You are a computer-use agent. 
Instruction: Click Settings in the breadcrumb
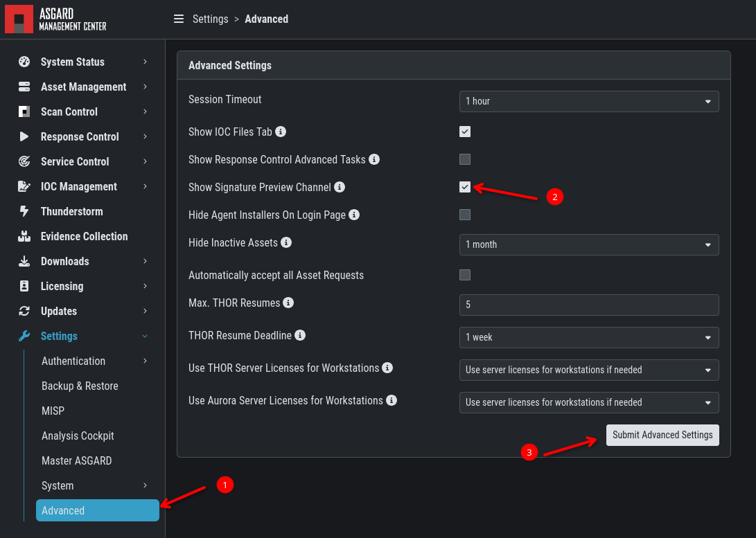tap(210, 19)
